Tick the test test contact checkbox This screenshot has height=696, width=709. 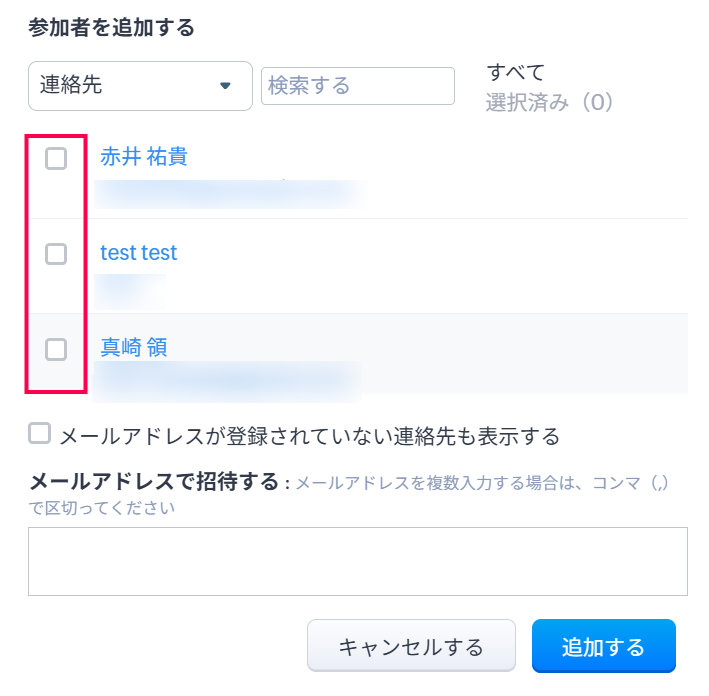pos(56,254)
